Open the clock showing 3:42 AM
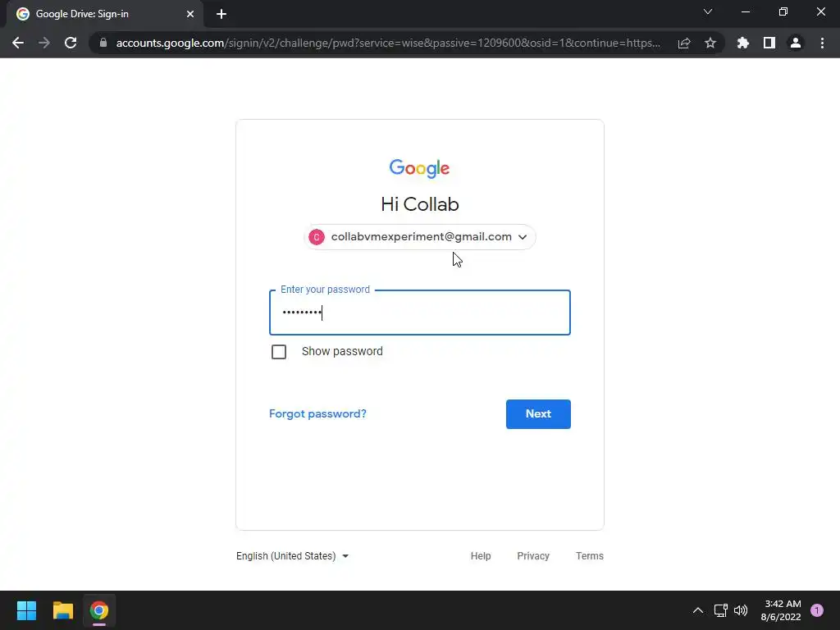Image resolution: width=840 pixels, height=630 pixels. click(781, 610)
